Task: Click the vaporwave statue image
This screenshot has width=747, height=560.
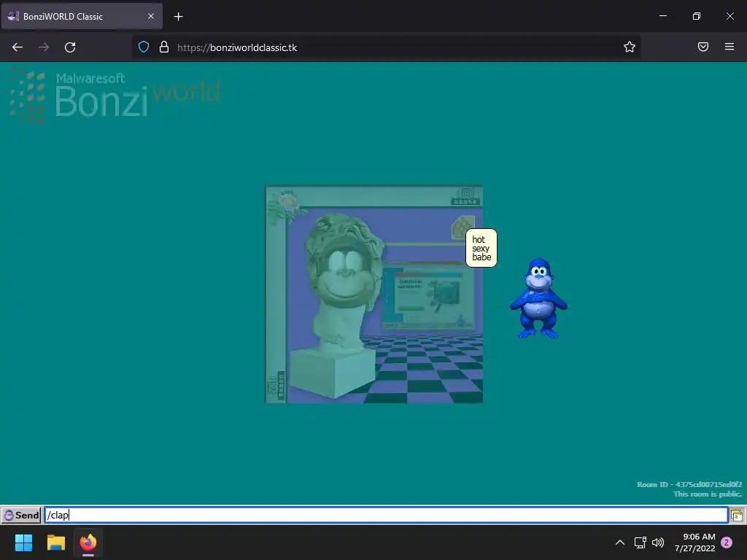Action: pos(374,295)
